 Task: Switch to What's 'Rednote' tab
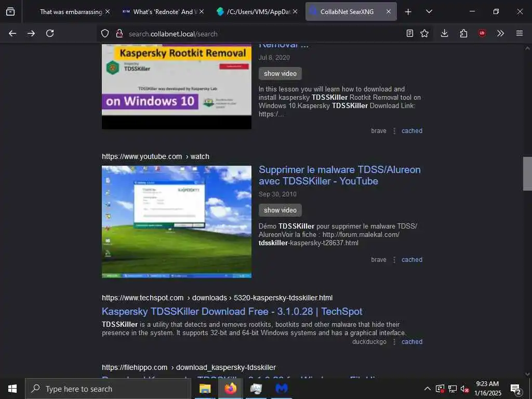(164, 12)
